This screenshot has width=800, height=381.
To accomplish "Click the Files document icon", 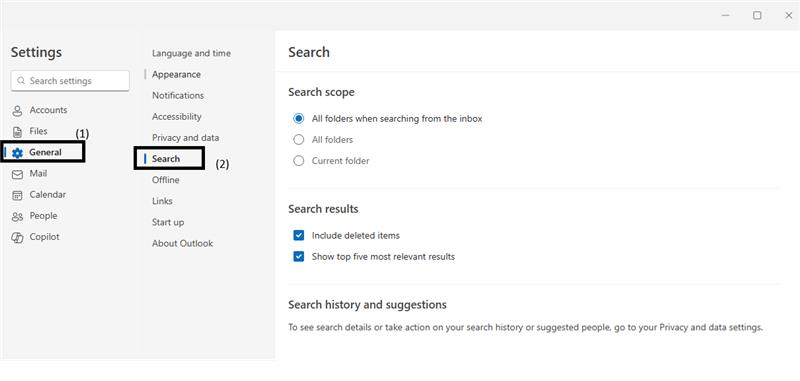I will (x=17, y=132).
